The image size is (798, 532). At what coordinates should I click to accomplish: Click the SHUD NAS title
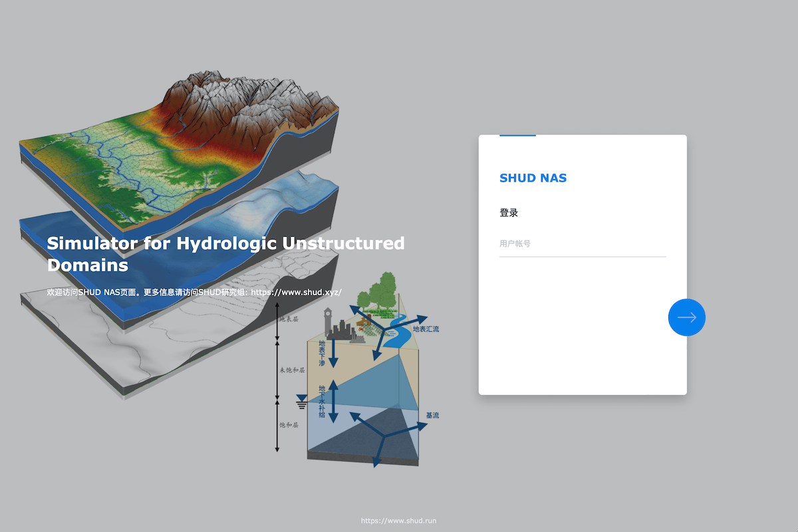click(533, 178)
